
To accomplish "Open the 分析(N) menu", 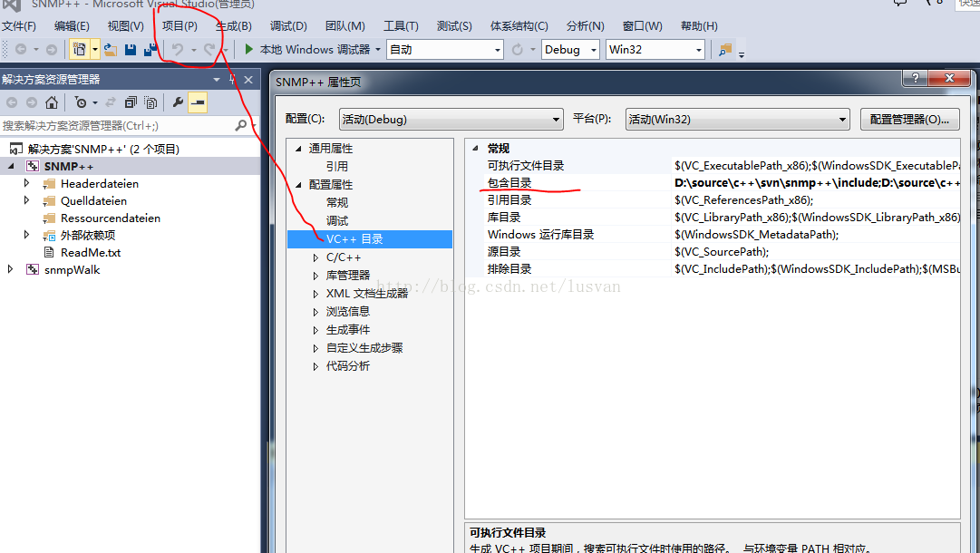I will (585, 26).
